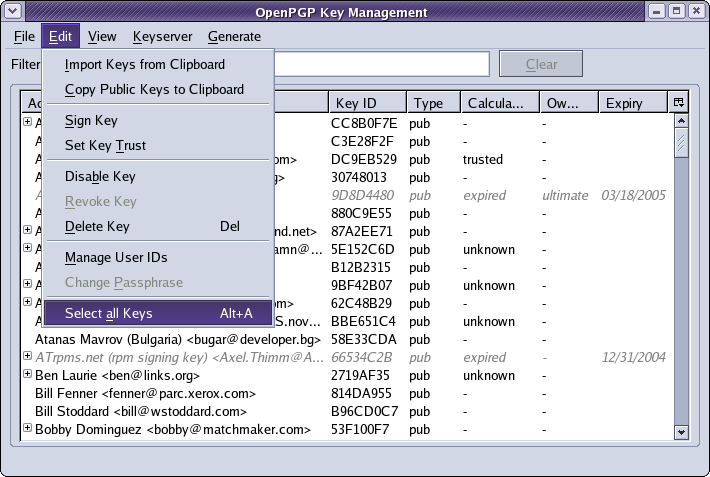Select Bill Fenner key row
The height and width of the screenshot is (477, 710).
point(347,393)
